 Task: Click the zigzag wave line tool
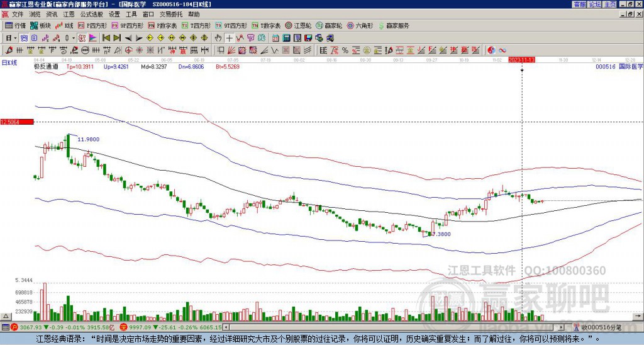(274, 50)
